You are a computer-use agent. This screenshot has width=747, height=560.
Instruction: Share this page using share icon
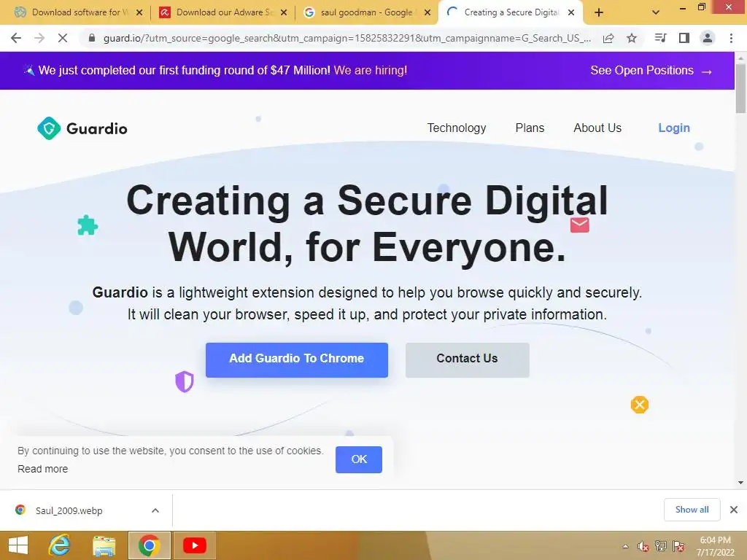click(608, 38)
